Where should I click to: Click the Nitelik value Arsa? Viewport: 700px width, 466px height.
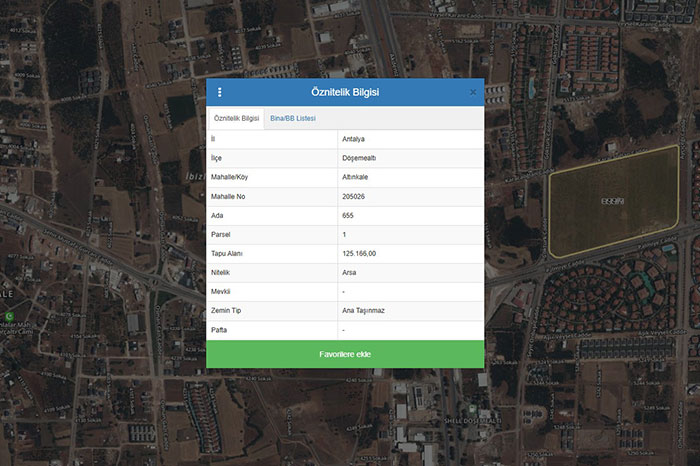pyautogui.click(x=350, y=272)
